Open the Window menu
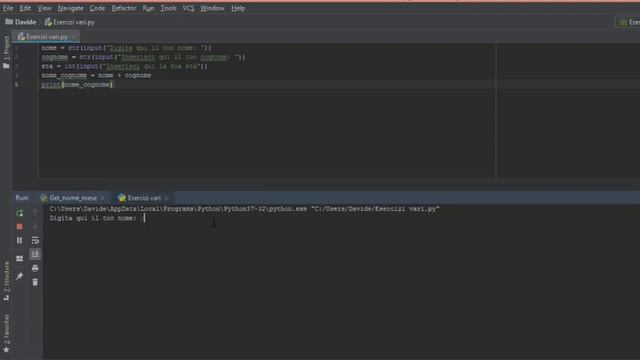 (212, 8)
